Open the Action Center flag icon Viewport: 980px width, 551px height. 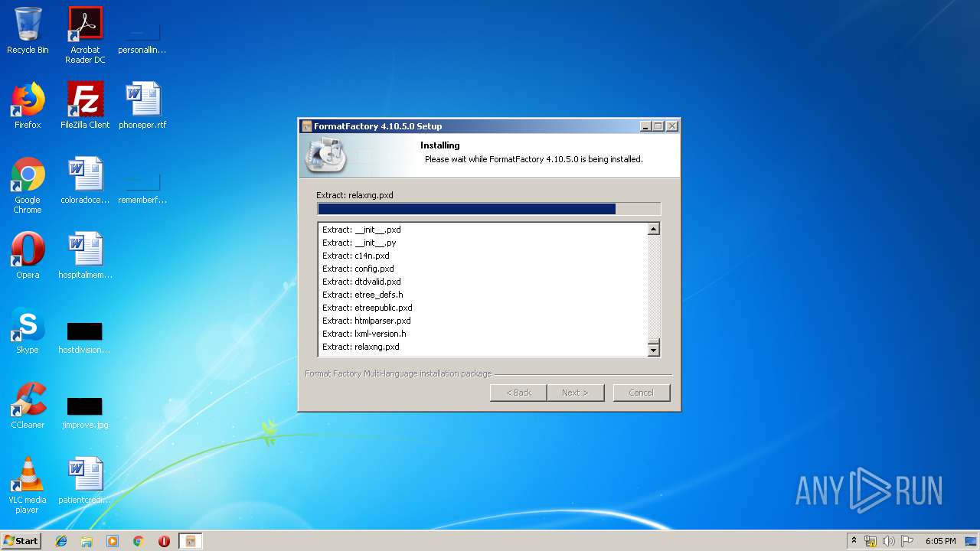point(907,541)
